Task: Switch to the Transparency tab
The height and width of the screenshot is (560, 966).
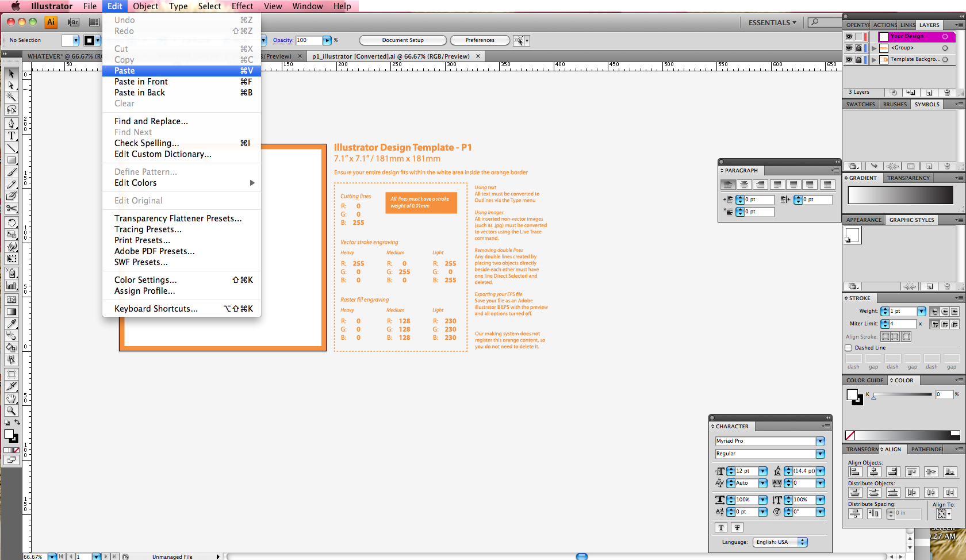Action: point(908,178)
